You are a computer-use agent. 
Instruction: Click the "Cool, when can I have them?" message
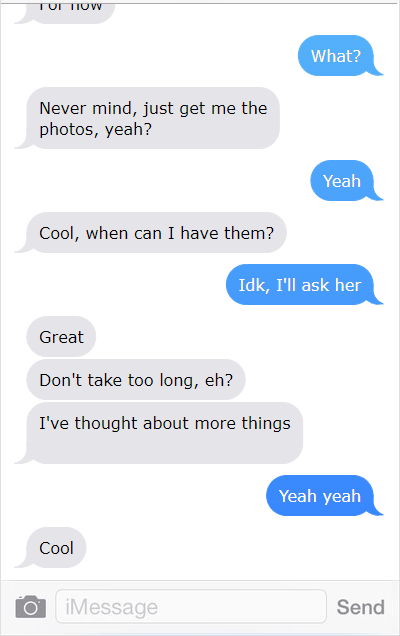pos(157,232)
